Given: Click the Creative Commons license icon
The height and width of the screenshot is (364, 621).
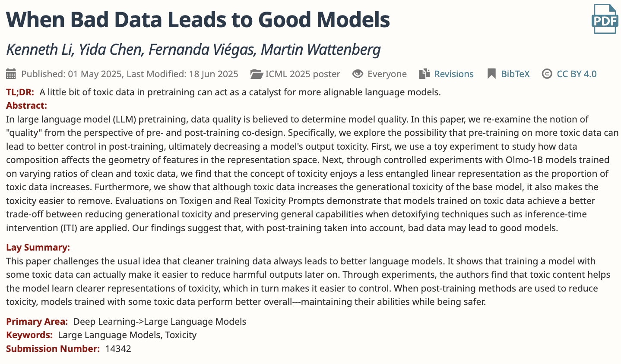Looking at the screenshot, I should tap(547, 74).
